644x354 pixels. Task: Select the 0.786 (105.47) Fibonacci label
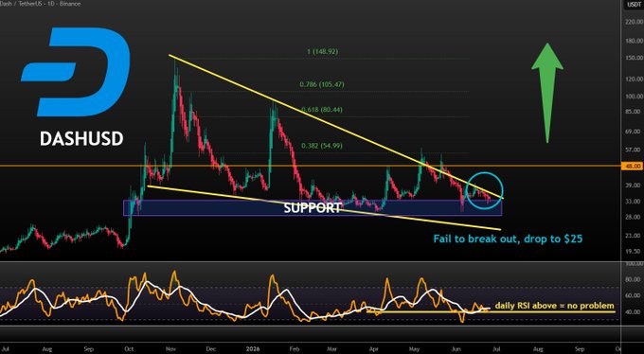click(322, 84)
